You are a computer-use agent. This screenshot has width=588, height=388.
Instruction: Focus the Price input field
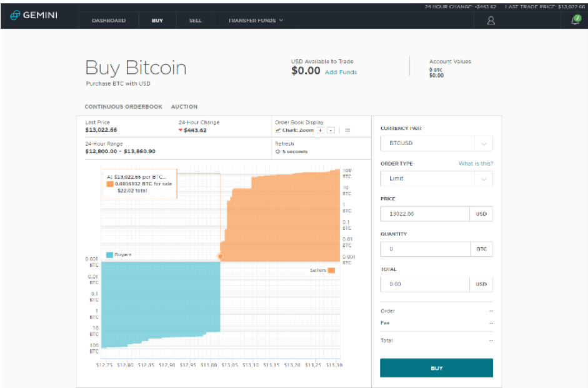(425, 214)
